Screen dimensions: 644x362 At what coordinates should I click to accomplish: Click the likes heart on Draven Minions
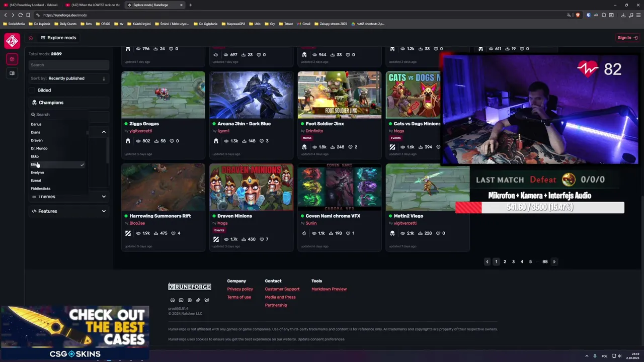click(x=262, y=239)
